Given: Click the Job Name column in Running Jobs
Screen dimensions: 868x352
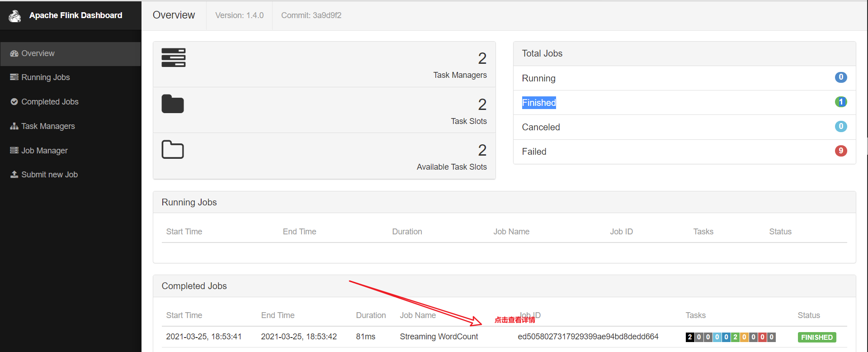Looking at the screenshot, I should pos(511,232).
